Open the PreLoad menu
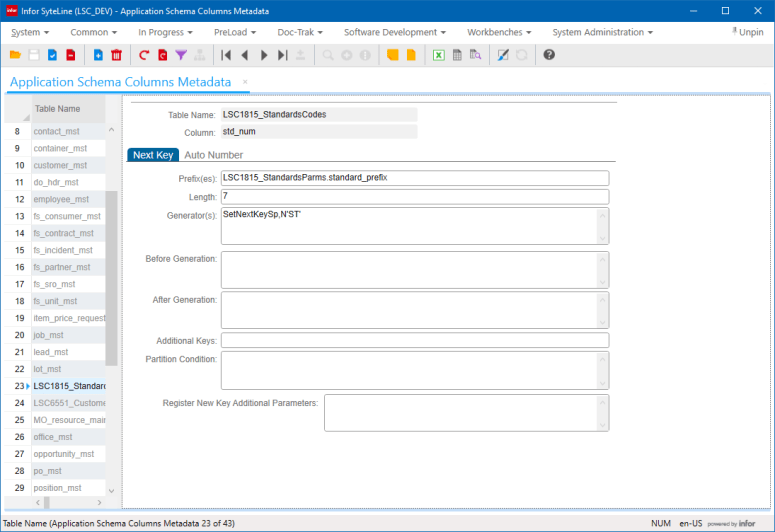 tap(235, 32)
